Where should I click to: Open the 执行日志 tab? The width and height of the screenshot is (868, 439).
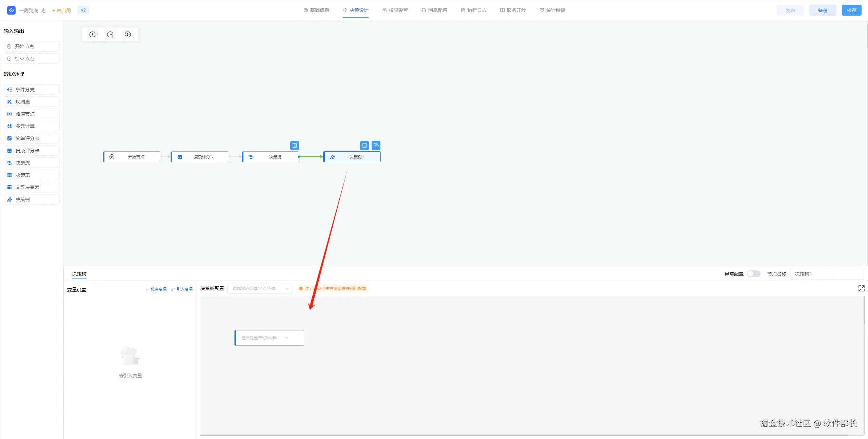tap(474, 10)
